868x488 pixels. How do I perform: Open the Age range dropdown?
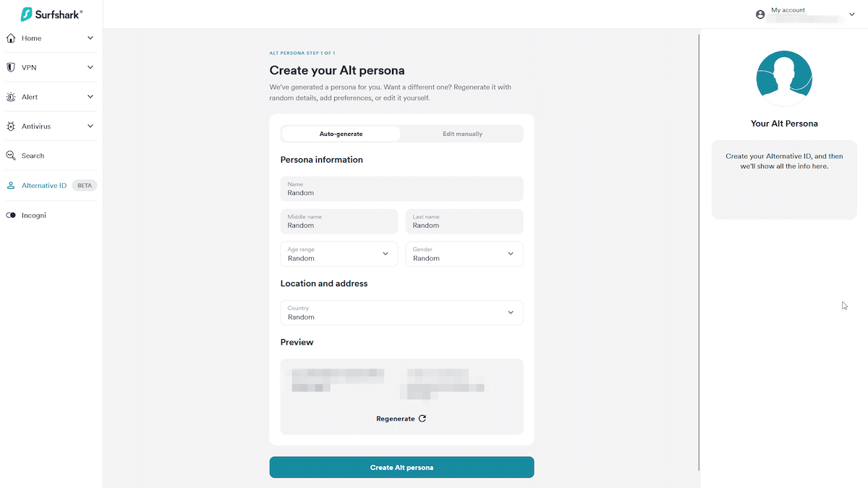[339, 254]
